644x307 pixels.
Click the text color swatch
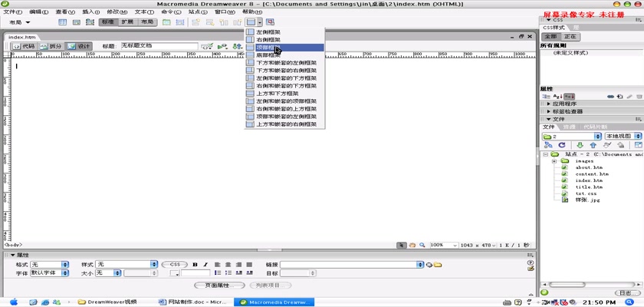click(x=174, y=273)
